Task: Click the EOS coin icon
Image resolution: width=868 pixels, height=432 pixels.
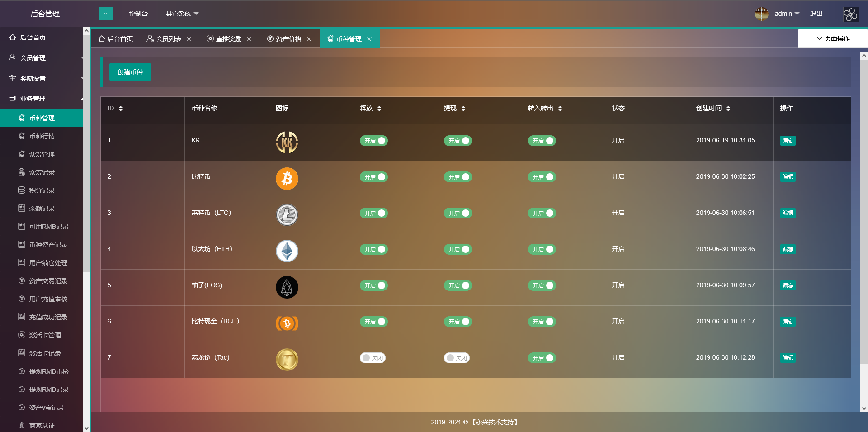Action: 287,287
